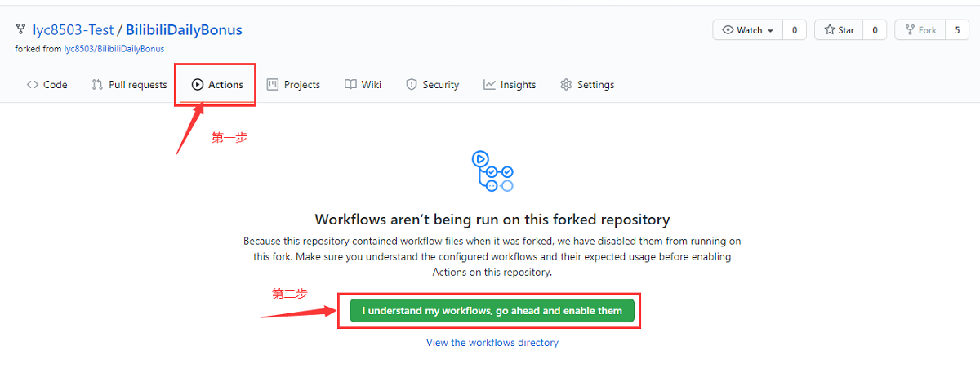Open the Wiki tab
This screenshot has width=980, height=386.
tap(363, 85)
